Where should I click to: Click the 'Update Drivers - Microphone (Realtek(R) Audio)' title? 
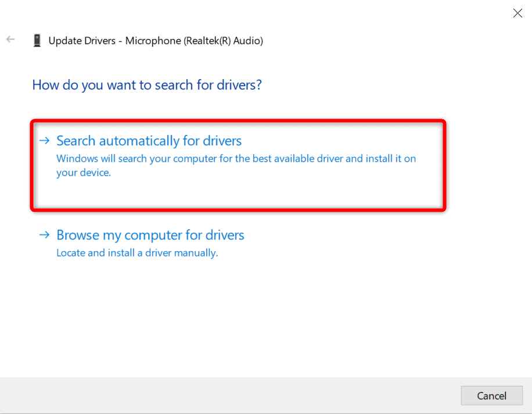point(156,41)
